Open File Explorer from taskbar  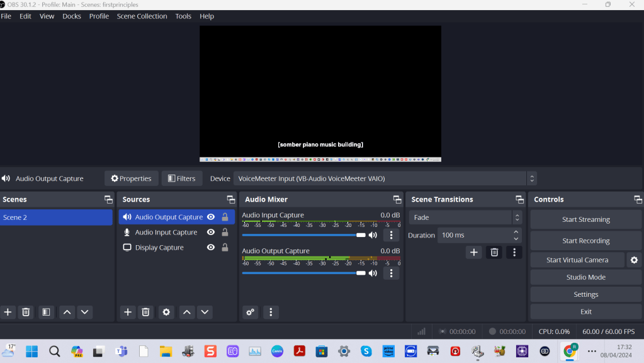[x=166, y=351]
